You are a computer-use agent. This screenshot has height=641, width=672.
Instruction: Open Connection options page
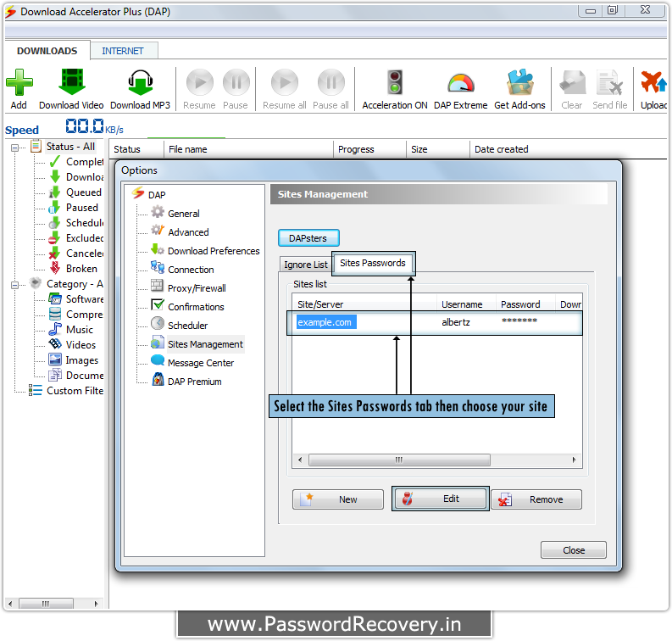[x=182, y=270]
